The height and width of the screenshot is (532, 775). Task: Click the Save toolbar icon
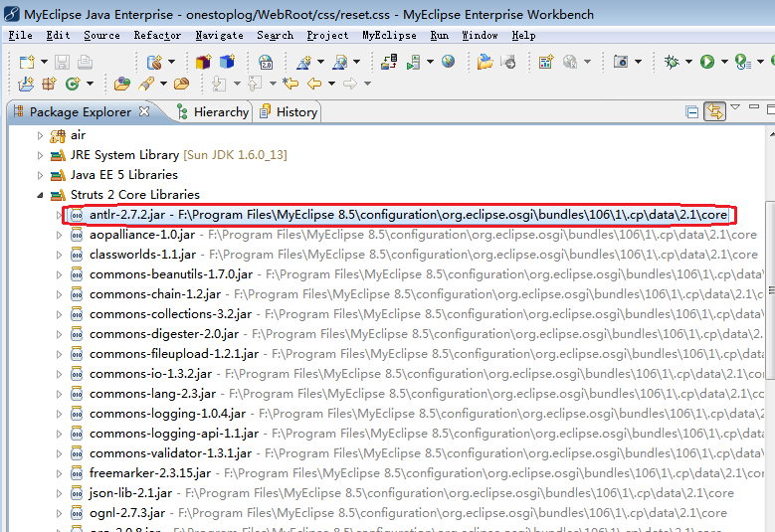pos(62,62)
